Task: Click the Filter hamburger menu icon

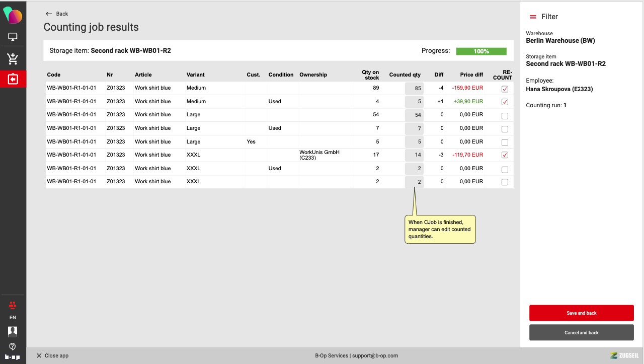Action: 533,17
